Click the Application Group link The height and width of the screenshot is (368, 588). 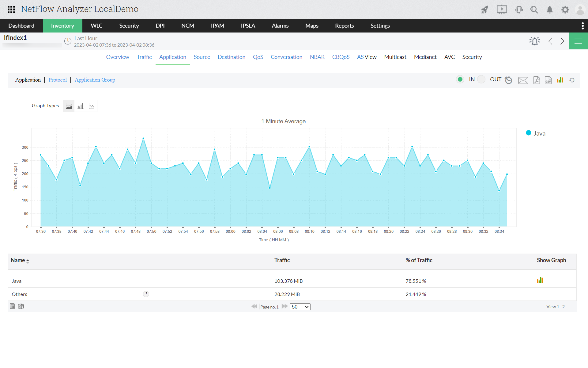coord(95,80)
